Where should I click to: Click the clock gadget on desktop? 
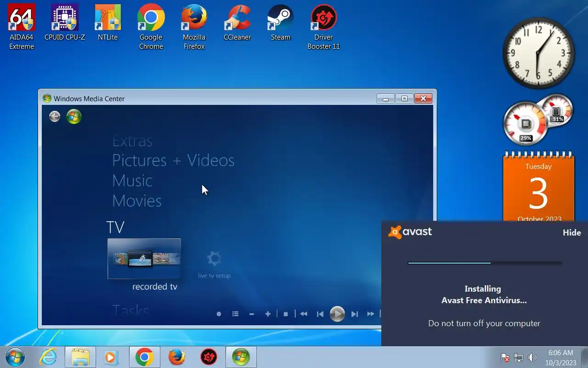tap(538, 52)
